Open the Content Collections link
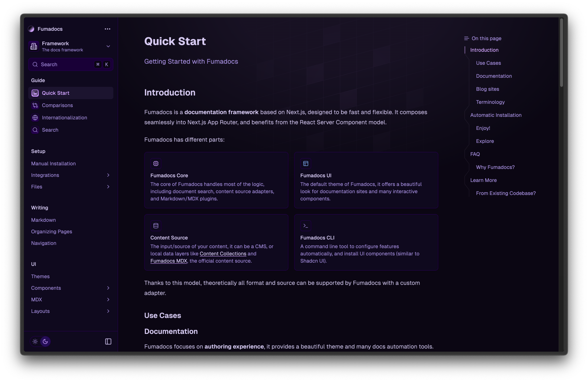588x382 pixels. [223, 254]
